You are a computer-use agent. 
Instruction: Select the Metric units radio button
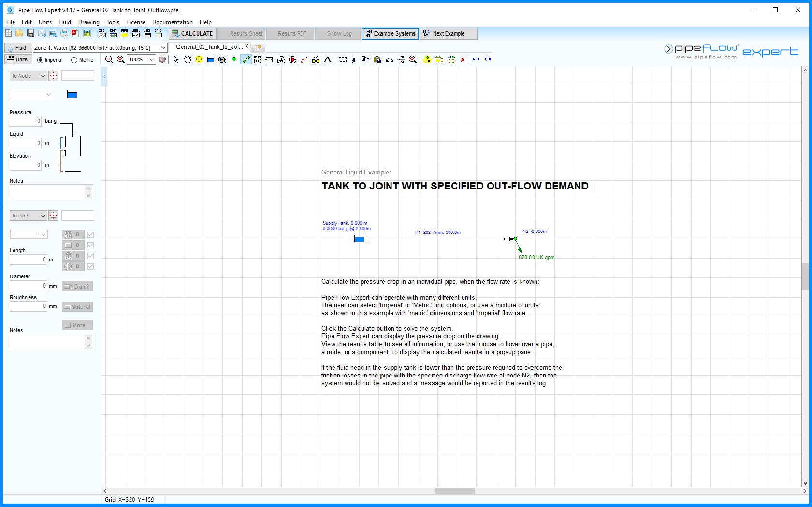(74, 60)
